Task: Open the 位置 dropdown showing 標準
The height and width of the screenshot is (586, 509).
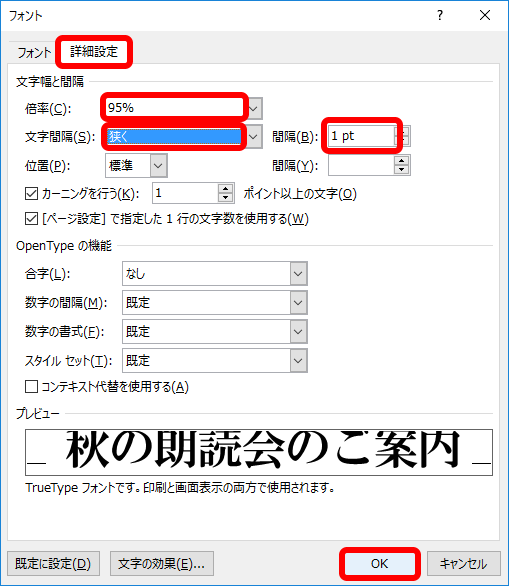Action: coord(158,165)
